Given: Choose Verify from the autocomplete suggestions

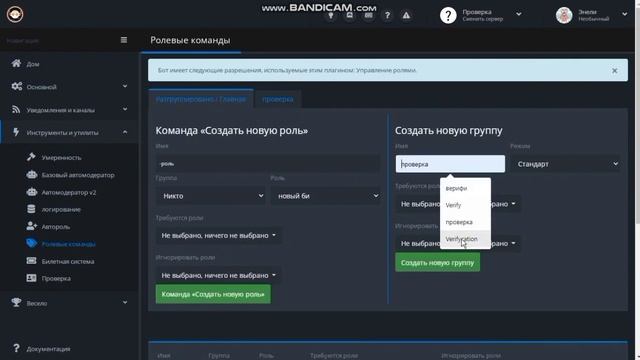Looking at the screenshot, I should pyautogui.click(x=465, y=205).
